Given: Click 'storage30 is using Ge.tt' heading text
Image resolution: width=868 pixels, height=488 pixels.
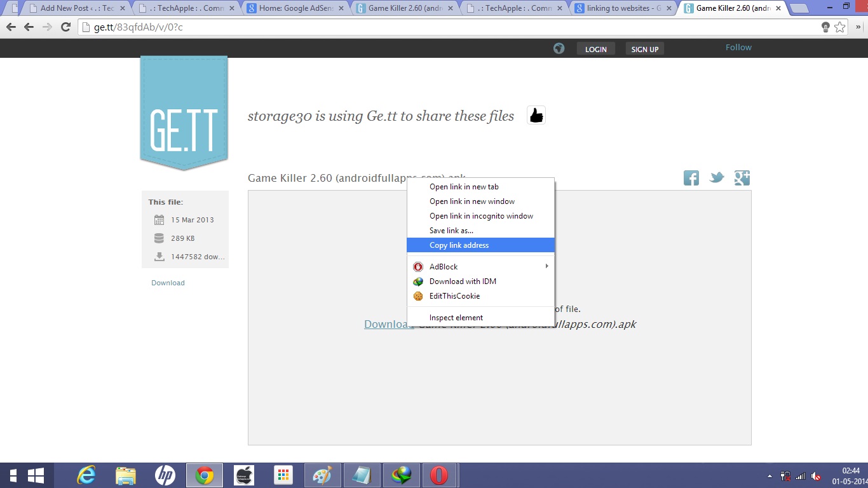Looking at the screenshot, I should pyautogui.click(x=381, y=116).
